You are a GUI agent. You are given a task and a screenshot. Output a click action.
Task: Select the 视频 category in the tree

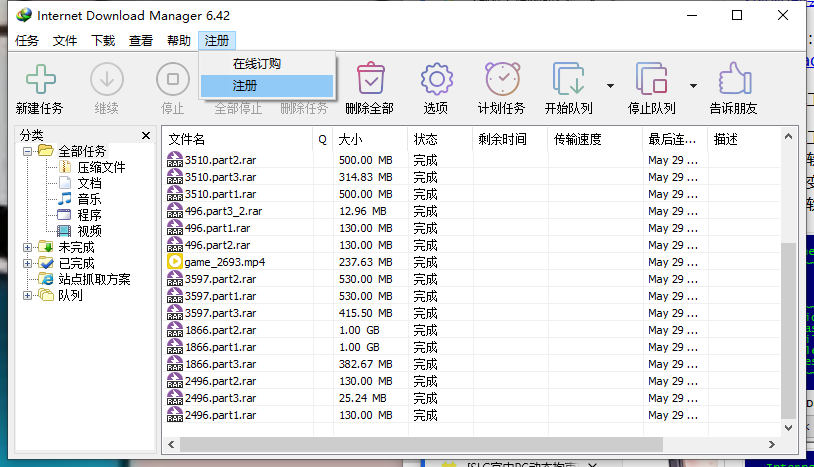click(x=89, y=231)
